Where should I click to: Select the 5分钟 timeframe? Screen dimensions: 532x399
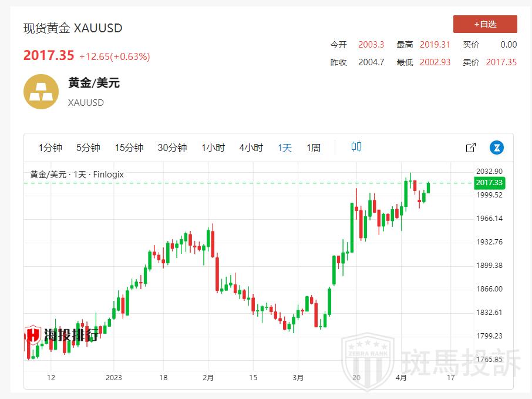pyautogui.click(x=88, y=147)
